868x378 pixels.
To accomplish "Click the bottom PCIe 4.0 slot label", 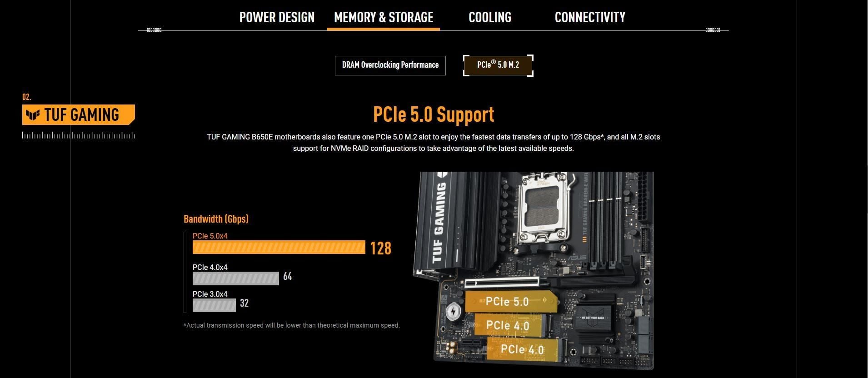I will tap(523, 349).
